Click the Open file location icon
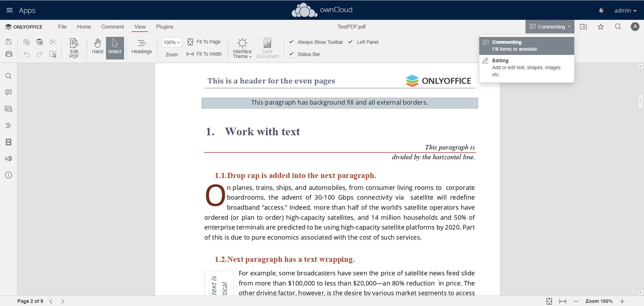Screen dimensions: 644x306 [584, 27]
